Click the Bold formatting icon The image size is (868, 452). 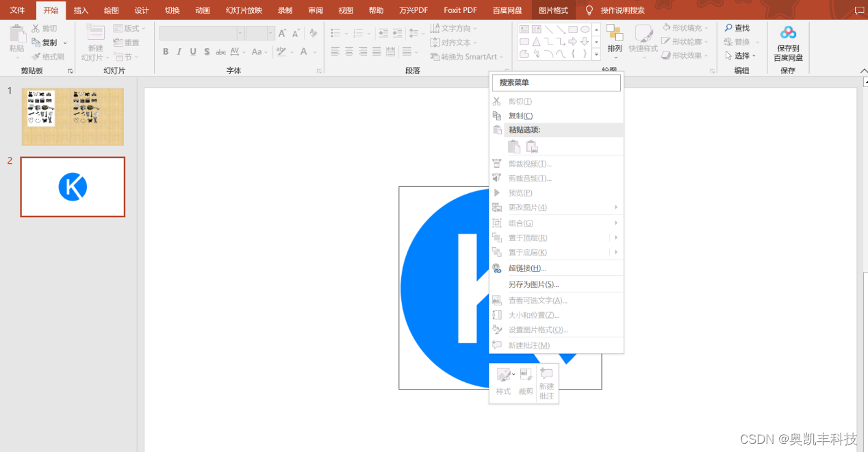pos(166,52)
